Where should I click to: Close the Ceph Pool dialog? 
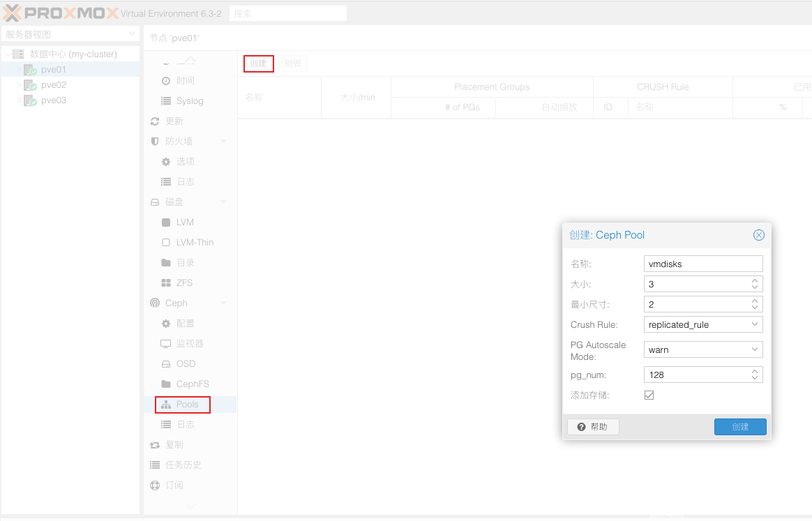[x=759, y=235]
